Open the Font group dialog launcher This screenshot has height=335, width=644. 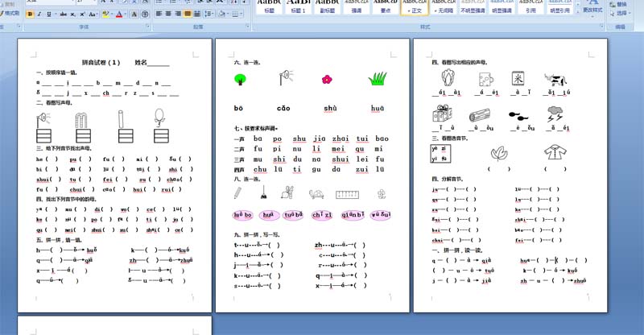pos(148,26)
